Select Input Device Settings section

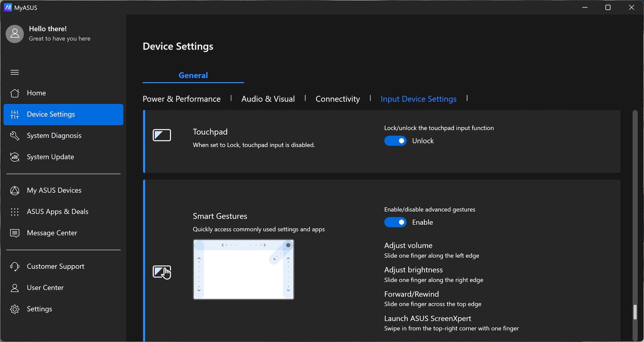[x=418, y=99]
